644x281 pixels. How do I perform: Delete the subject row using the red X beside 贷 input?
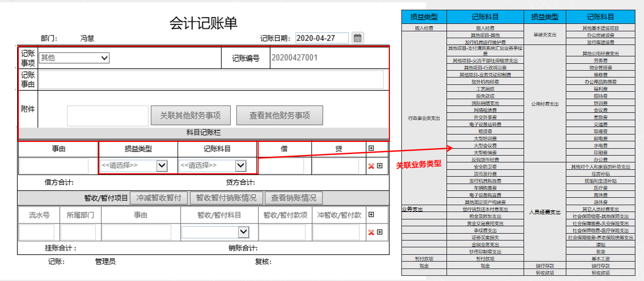point(371,166)
